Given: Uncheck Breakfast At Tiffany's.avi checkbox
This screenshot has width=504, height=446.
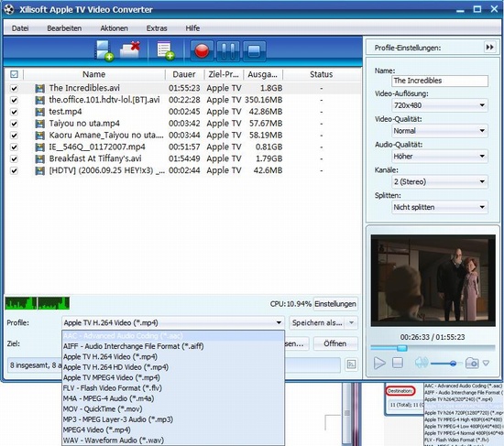Looking at the screenshot, I should tap(14, 158).
